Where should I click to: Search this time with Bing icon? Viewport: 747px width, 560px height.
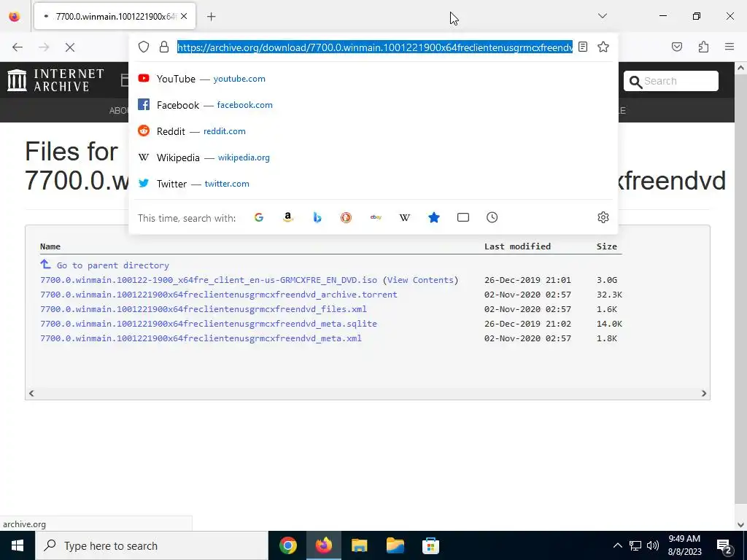coord(317,217)
